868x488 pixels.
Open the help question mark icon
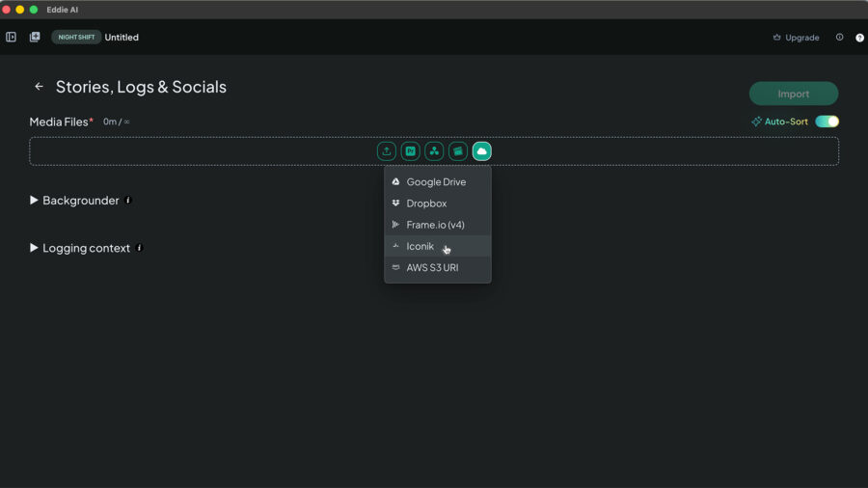859,38
